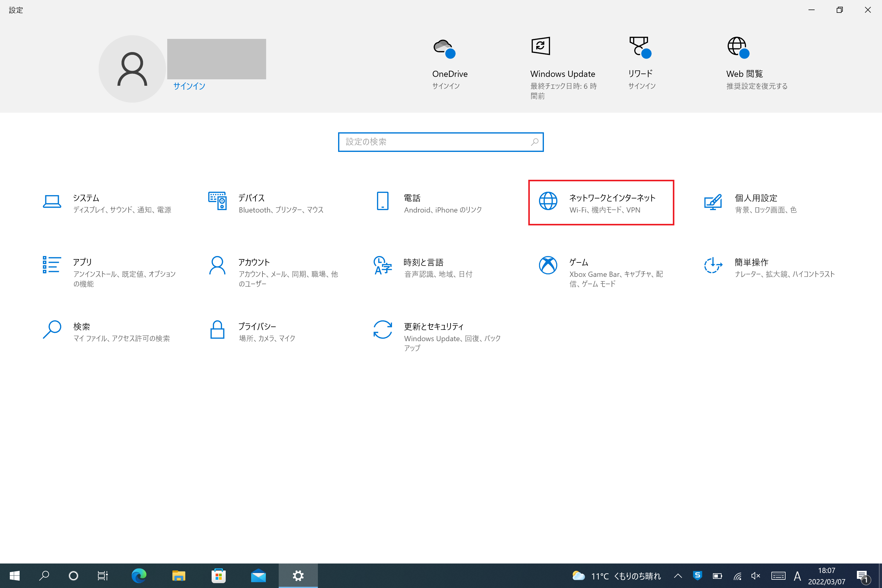Open Microsoft Store from the taskbar

click(x=218, y=576)
